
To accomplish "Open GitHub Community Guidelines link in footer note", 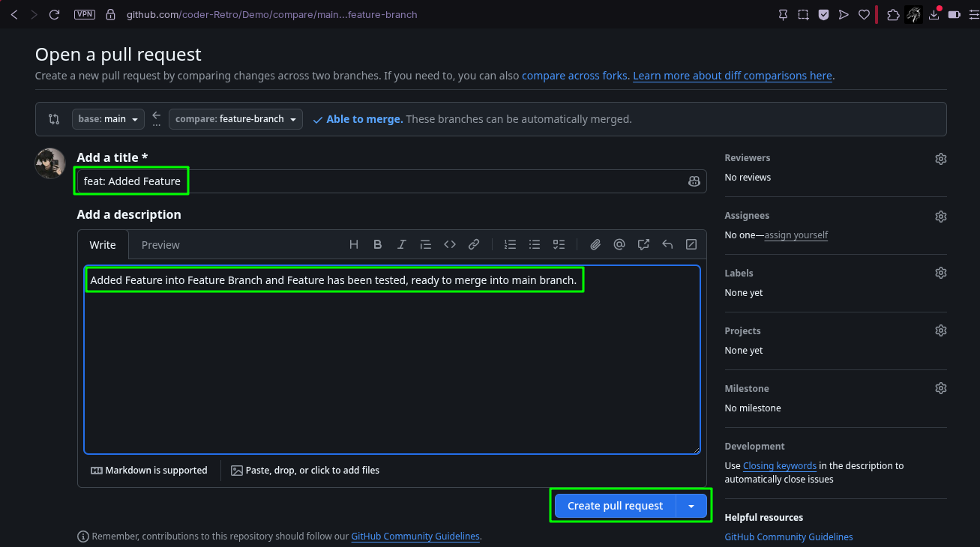I will [415, 537].
